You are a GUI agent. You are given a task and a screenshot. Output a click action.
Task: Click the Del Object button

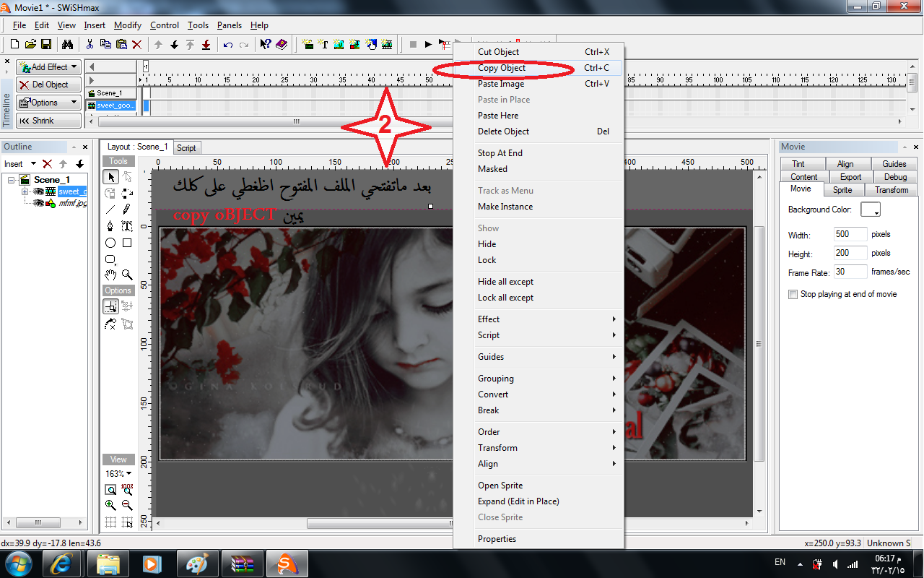tap(48, 85)
